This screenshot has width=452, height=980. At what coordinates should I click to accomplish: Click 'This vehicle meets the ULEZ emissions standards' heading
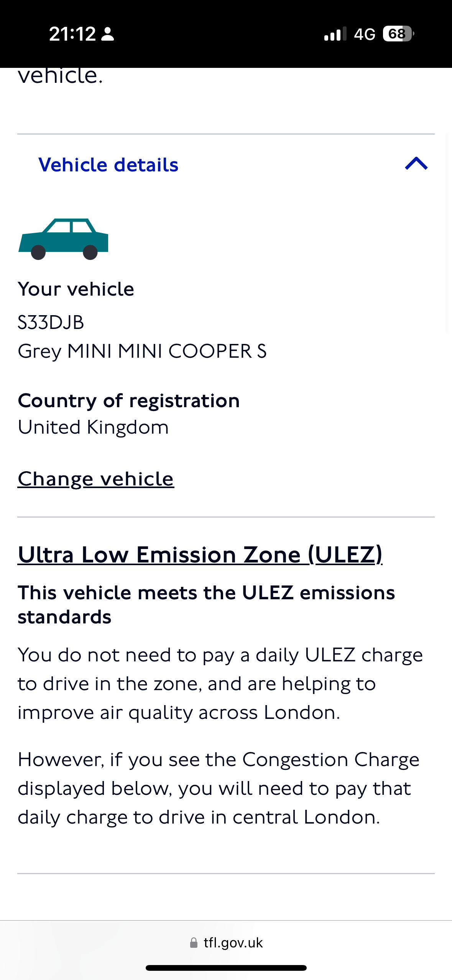206,605
